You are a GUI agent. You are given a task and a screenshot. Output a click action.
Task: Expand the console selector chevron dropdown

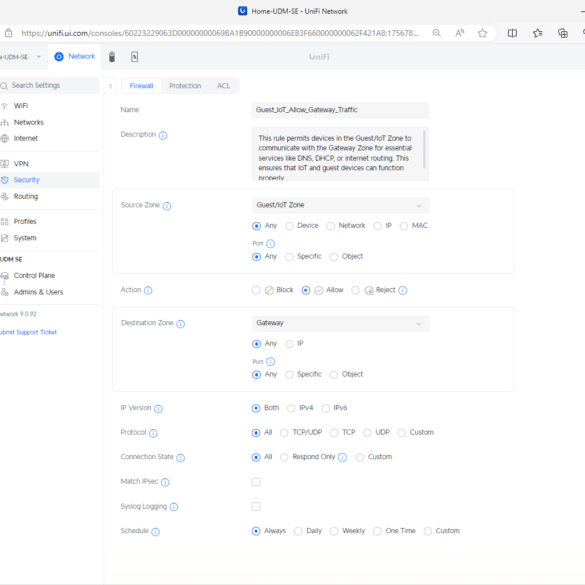(39, 57)
